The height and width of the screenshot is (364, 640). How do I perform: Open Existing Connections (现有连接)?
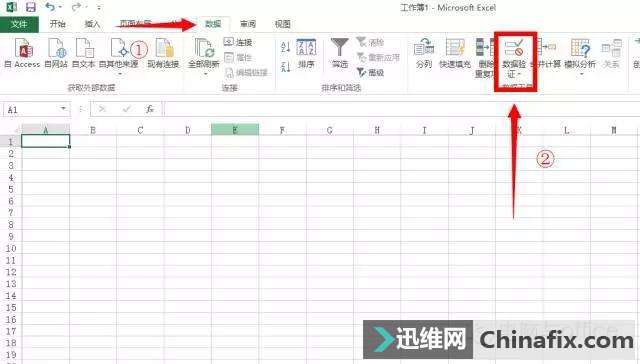pyautogui.click(x=163, y=53)
